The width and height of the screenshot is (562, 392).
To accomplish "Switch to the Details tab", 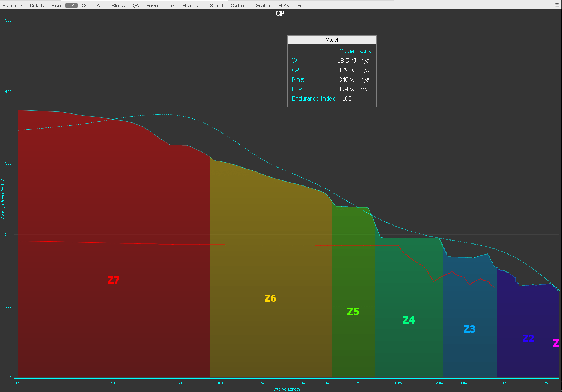I will click(x=37, y=5).
